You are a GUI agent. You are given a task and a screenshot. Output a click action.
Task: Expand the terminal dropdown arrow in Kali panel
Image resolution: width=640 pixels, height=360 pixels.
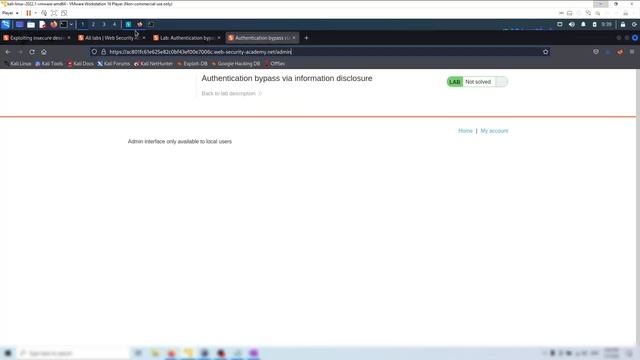coord(71,24)
